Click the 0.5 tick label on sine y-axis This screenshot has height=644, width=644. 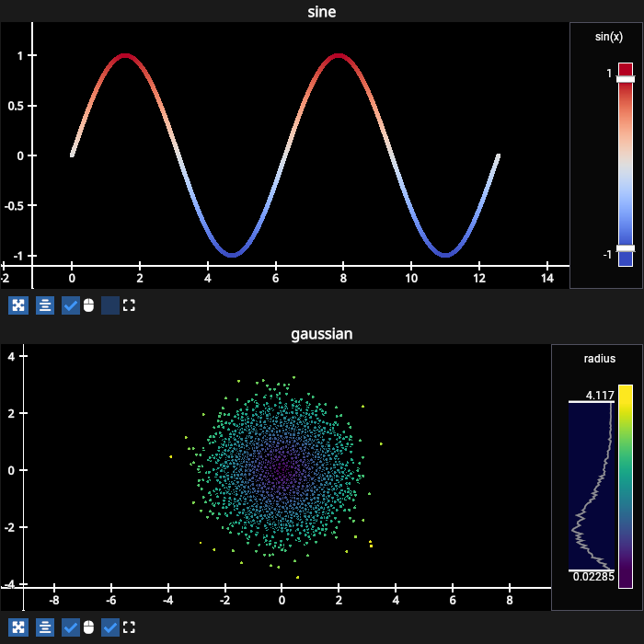tap(17, 106)
